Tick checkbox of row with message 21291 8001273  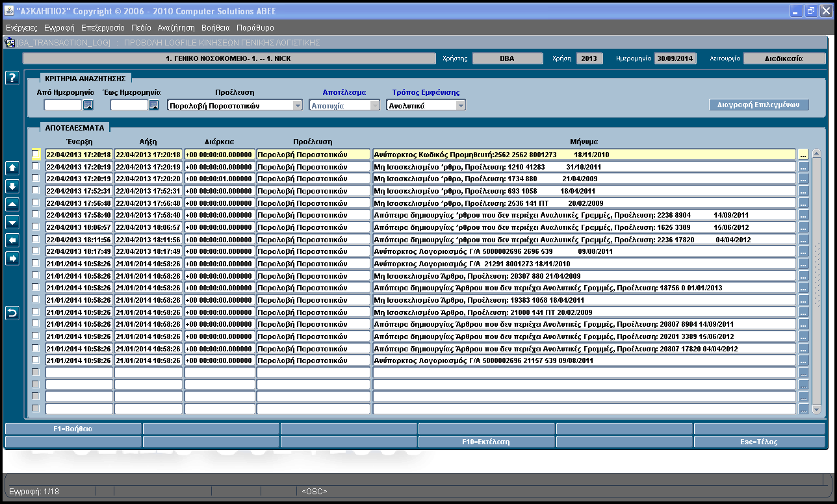click(36, 264)
